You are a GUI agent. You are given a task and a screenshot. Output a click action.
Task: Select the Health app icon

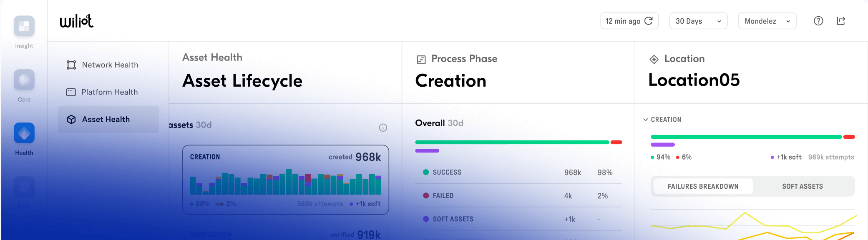click(24, 133)
